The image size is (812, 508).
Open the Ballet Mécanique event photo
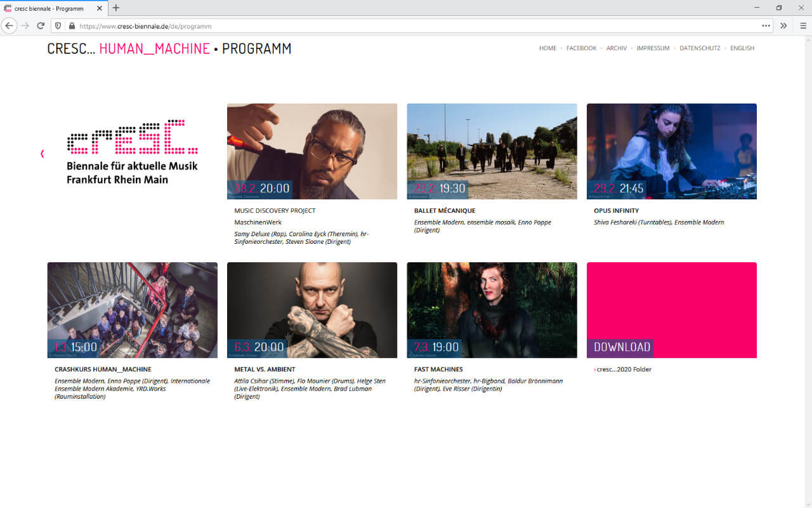click(x=492, y=151)
